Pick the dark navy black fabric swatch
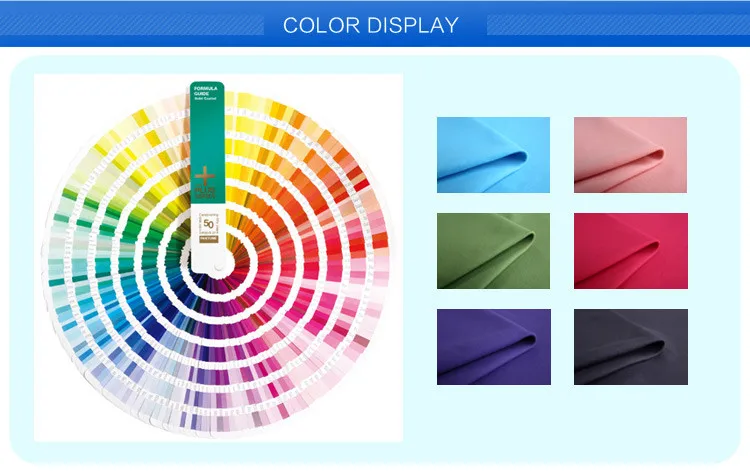This screenshot has height=476, width=750. click(631, 347)
